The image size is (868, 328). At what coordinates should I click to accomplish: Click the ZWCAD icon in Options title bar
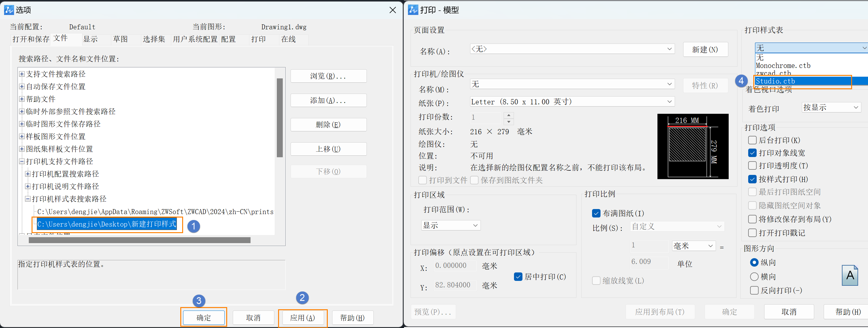tap(9, 10)
